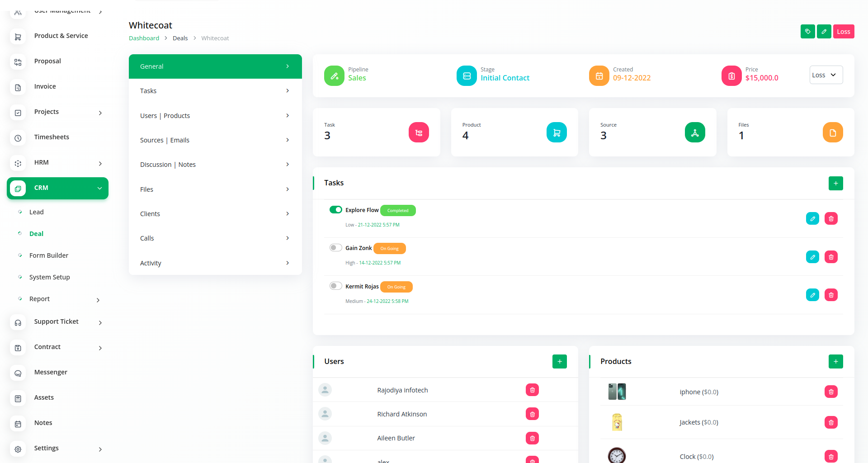Click the iPhone product thumbnail
The image size is (868, 463).
tap(617, 392)
